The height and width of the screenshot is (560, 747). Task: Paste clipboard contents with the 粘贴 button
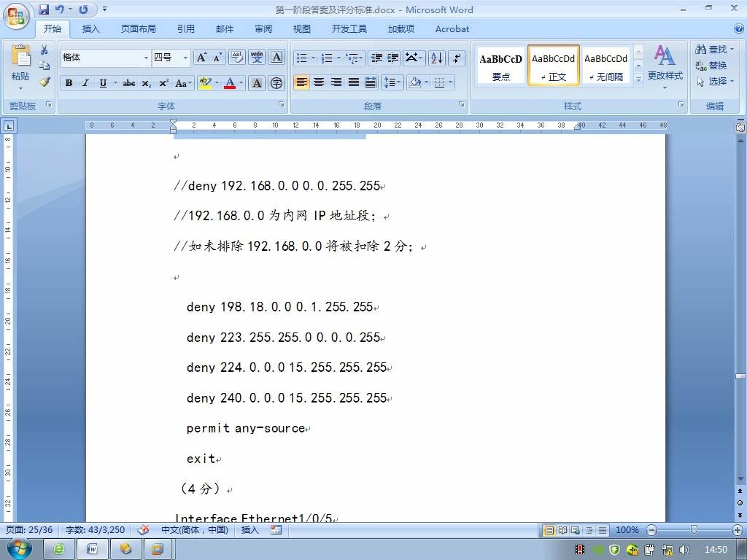click(20, 66)
